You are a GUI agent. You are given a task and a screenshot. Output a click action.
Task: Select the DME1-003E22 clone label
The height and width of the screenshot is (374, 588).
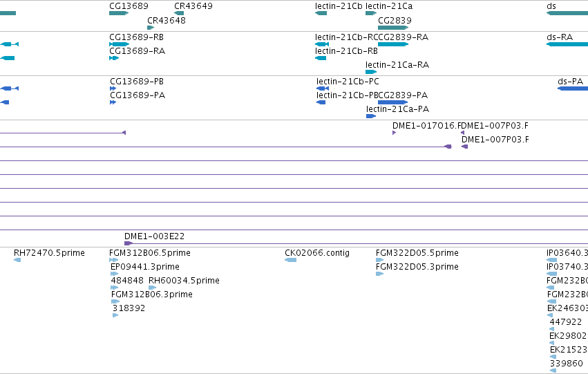click(155, 236)
